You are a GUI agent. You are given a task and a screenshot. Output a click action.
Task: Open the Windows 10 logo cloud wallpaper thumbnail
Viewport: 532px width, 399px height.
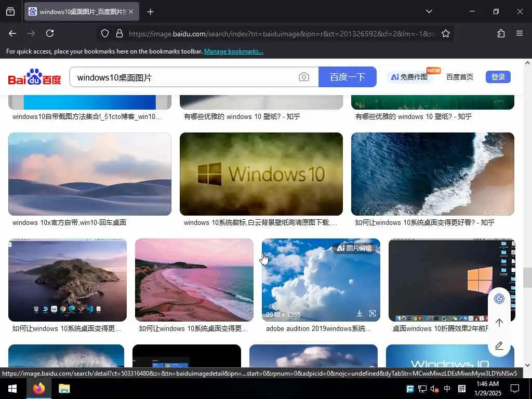coord(261,174)
